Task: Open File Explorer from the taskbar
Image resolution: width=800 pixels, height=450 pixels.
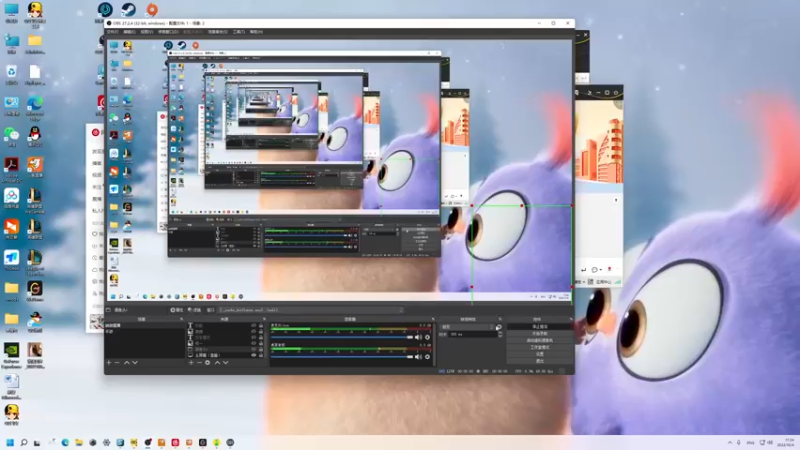Action: (x=79, y=442)
